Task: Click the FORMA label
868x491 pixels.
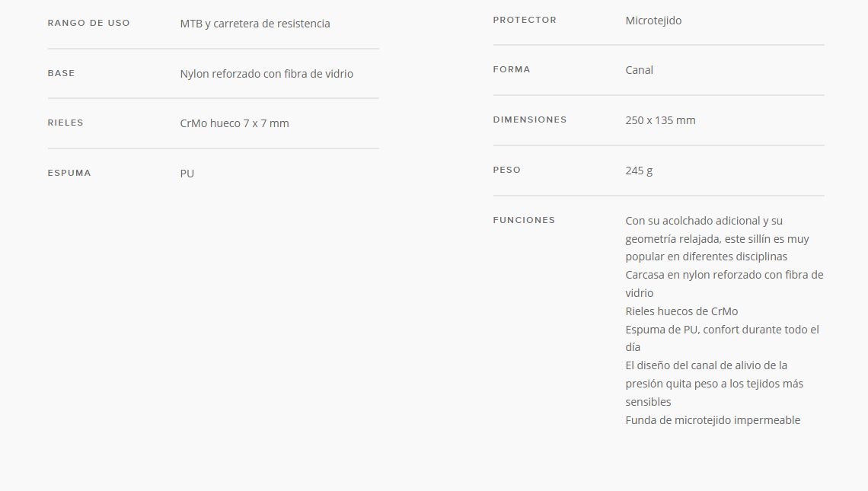Action: coord(512,70)
